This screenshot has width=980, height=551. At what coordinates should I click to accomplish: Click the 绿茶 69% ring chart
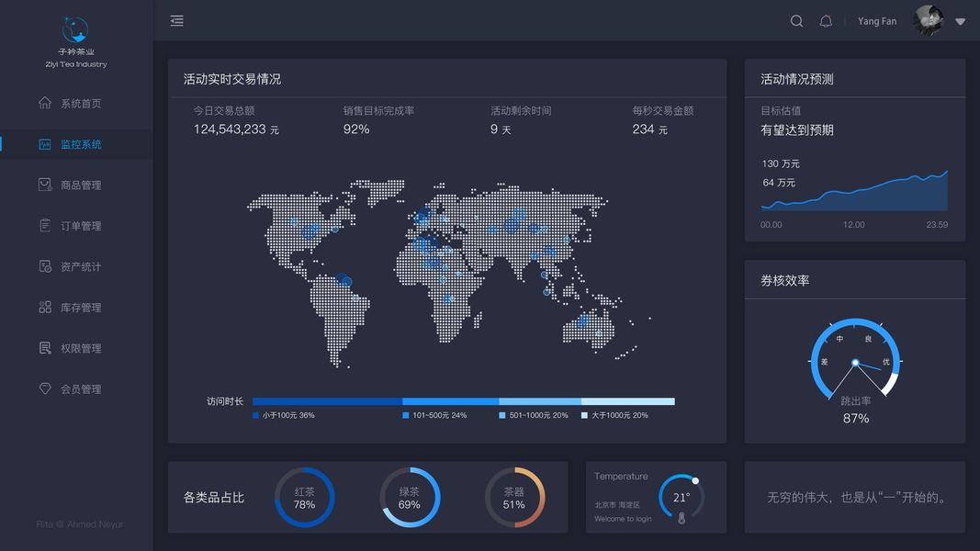pyautogui.click(x=410, y=497)
